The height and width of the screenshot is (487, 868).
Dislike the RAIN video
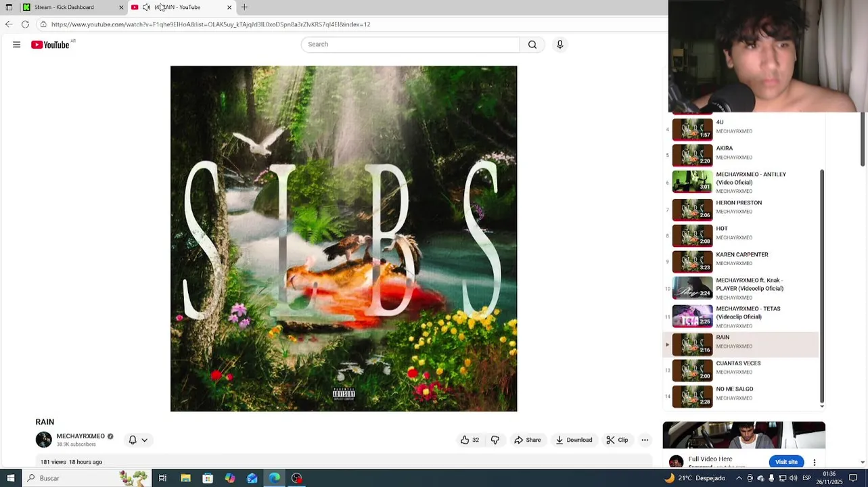[495, 440]
